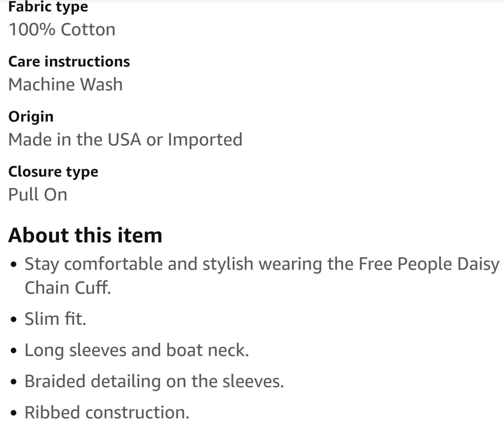Click the Chain Cuff text line

68,288
